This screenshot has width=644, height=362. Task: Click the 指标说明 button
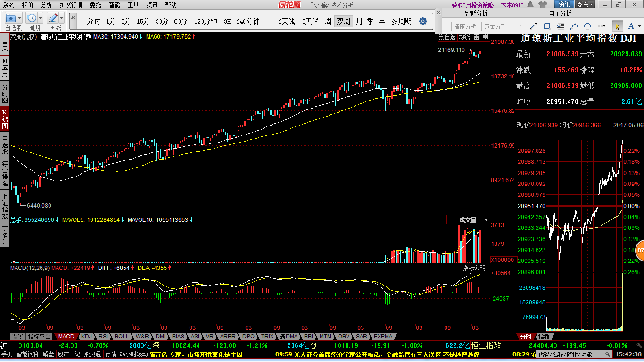[x=474, y=268]
